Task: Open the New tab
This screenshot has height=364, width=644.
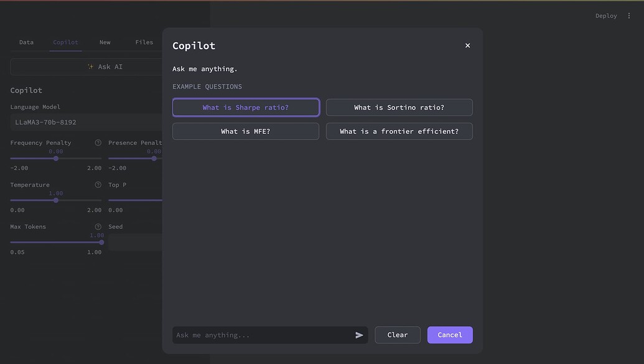Action: (105, 42)
